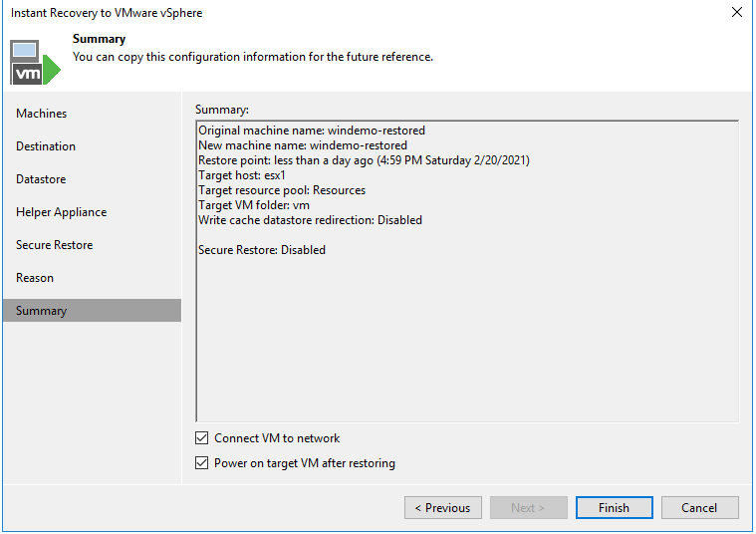756x534 pixels.
Task: Close the Instant Recovery dialog window
Action: (x=736, y=13)
